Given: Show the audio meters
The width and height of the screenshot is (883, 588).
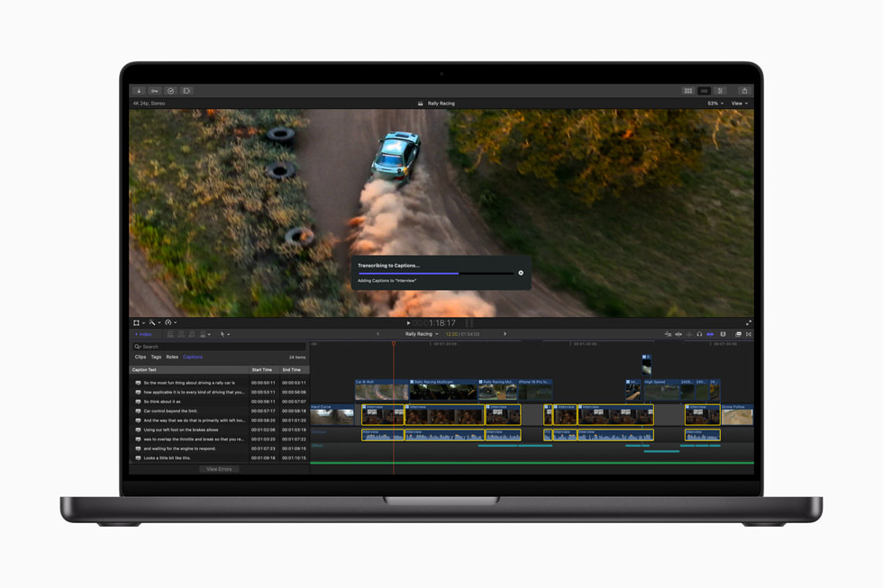Looking at the screenshot, I should click(724, 333).
